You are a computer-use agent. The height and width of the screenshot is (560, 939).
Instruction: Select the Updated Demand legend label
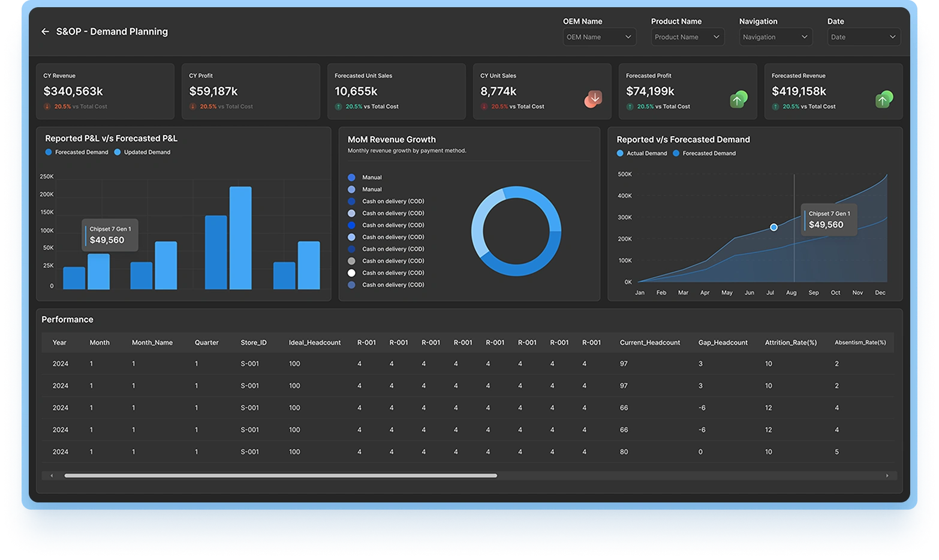point(144,152)
